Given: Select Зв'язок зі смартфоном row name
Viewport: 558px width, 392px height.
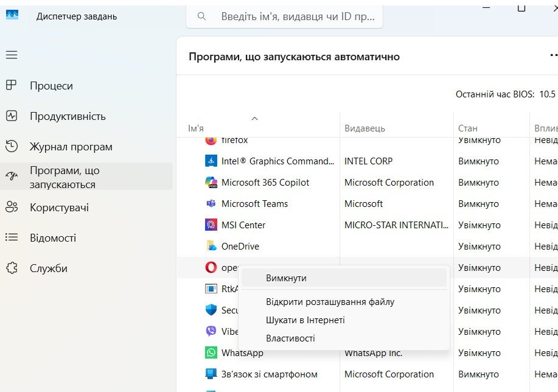Looking at the screenshot, I should pyautogui.click(x=270, y=374).
